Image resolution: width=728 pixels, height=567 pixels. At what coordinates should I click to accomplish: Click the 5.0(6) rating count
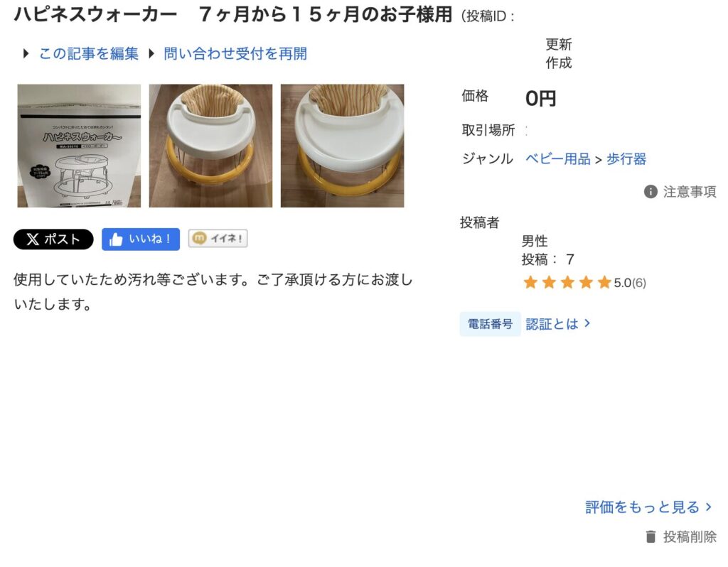pos(630,283)
